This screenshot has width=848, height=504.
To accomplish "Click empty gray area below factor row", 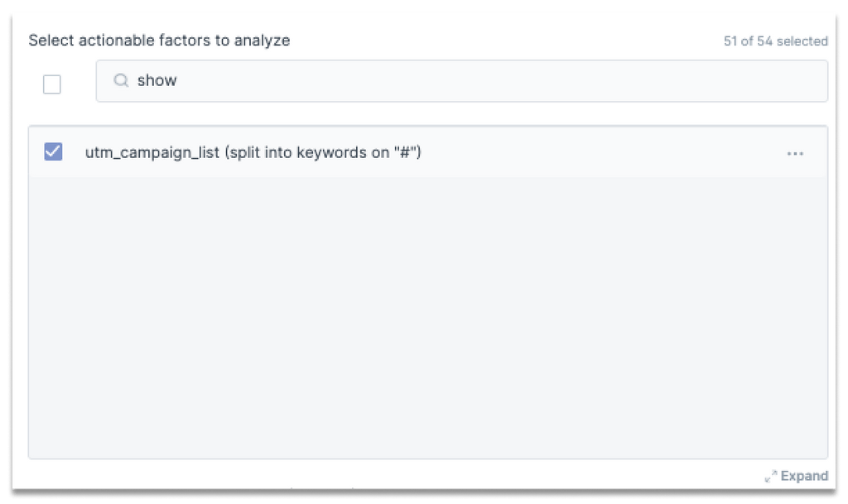I will point(427,314).
